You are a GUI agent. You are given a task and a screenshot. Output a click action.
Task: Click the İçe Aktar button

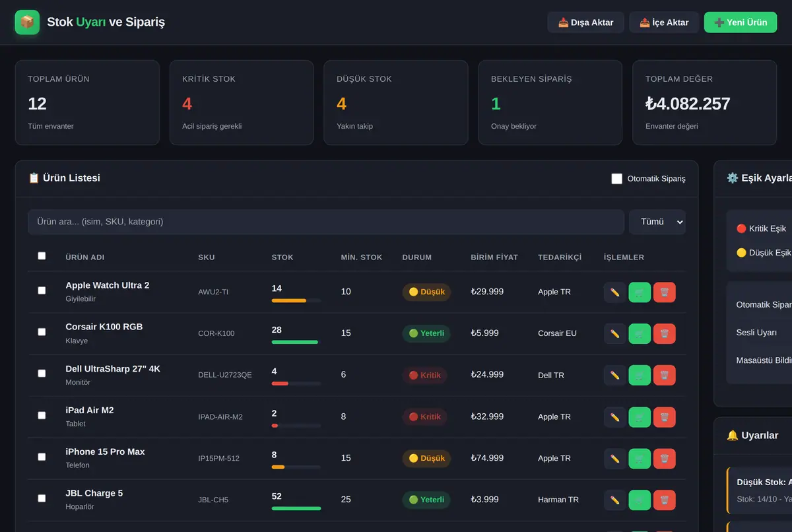[664, 22]
